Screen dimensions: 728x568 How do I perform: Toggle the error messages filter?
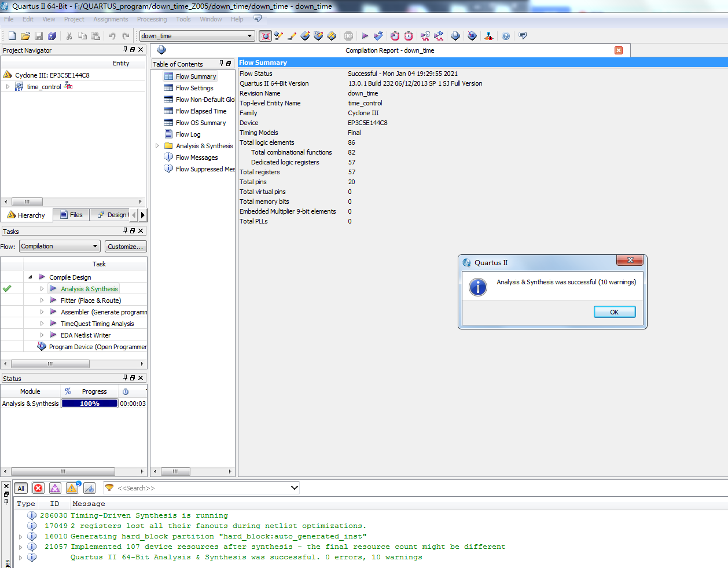[x=38, y=488]
